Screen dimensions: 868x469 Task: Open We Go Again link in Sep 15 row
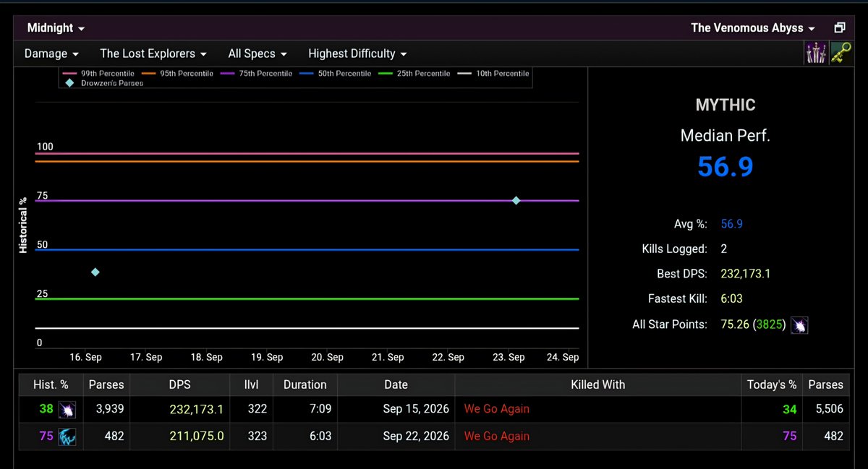click(x=497, y=409)
